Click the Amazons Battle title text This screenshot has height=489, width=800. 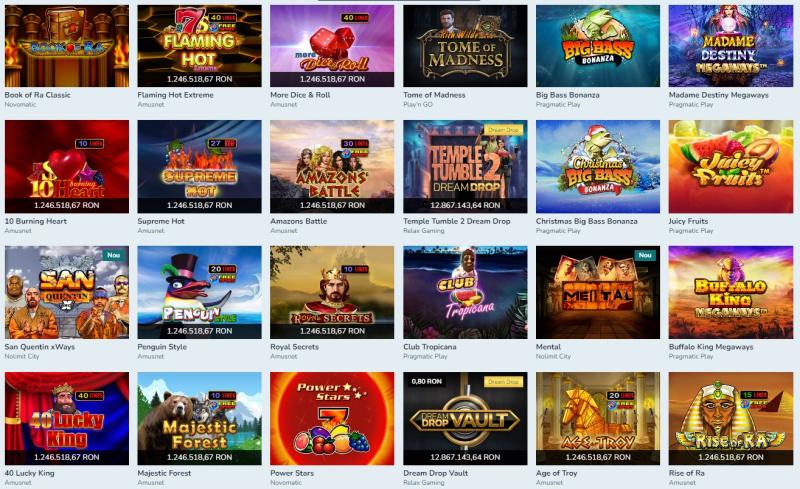point(298,221)
